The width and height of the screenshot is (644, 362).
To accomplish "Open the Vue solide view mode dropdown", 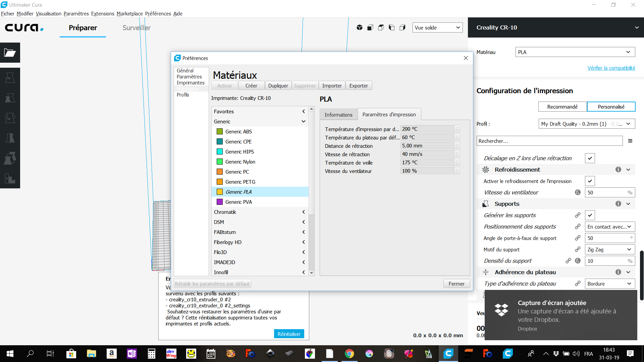I will [x=437, y=27].
